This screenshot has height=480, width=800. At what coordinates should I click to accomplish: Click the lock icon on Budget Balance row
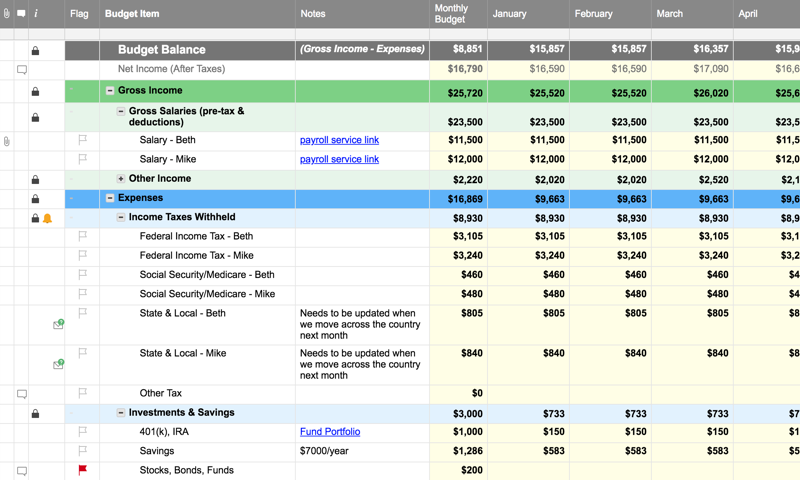tap(35, 50)
